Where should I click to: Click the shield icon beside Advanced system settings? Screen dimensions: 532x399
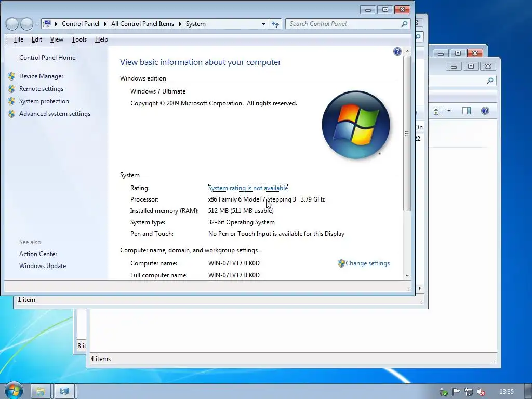coord(11,114)
